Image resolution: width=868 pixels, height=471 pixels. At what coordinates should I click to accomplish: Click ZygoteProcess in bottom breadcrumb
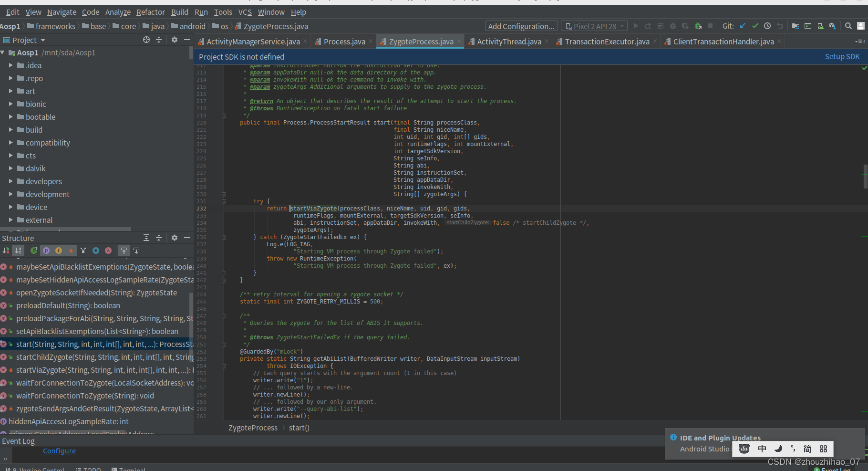point(253,428)
